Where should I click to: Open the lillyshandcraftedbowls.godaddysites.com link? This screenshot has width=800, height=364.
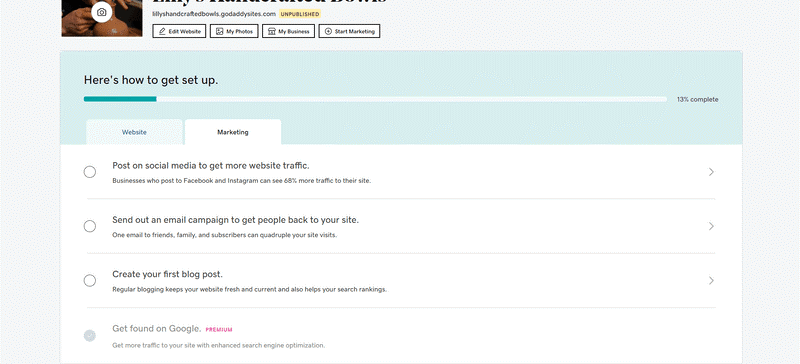click(214, 14)
